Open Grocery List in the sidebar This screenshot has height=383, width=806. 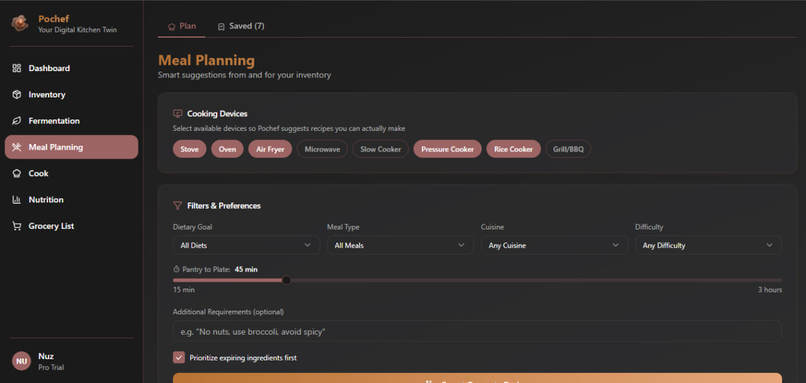[71, 226]
